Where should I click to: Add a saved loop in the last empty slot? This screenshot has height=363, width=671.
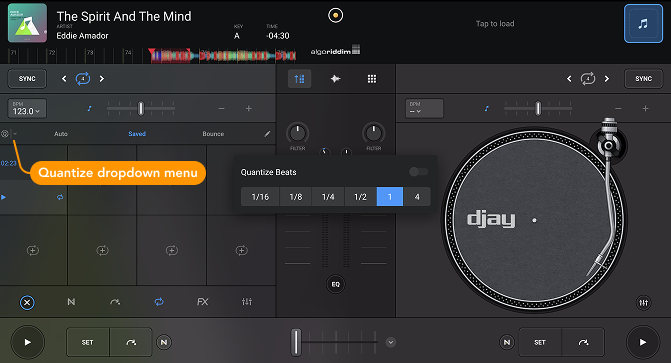241,250
